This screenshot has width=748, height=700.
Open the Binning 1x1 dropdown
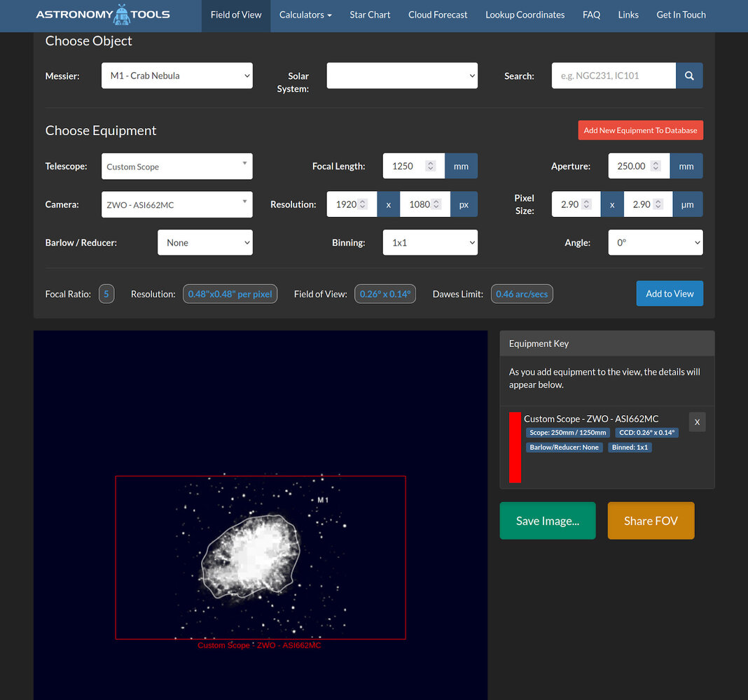click(430, 242)
